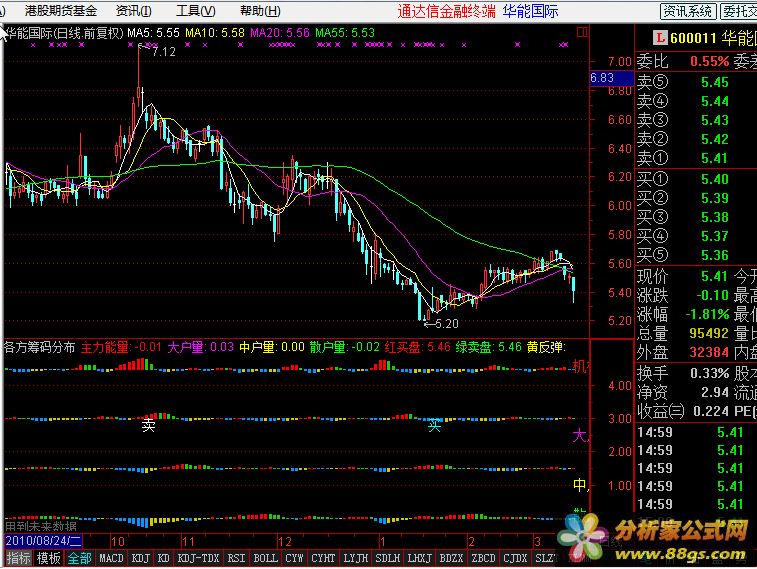This screenshot has width=757, height=569.
Task: Open the 资讯(I) menu
Action: [x=134, y=11]
